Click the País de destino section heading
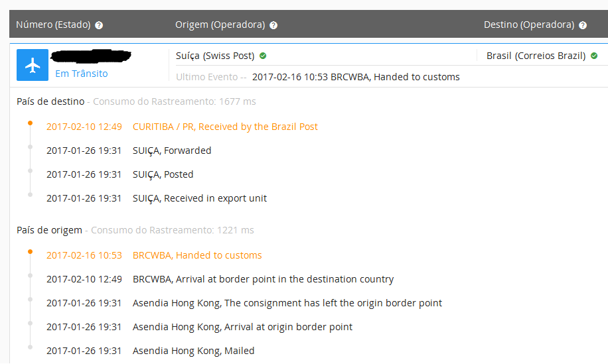The image size is (608, 364). 50,101
